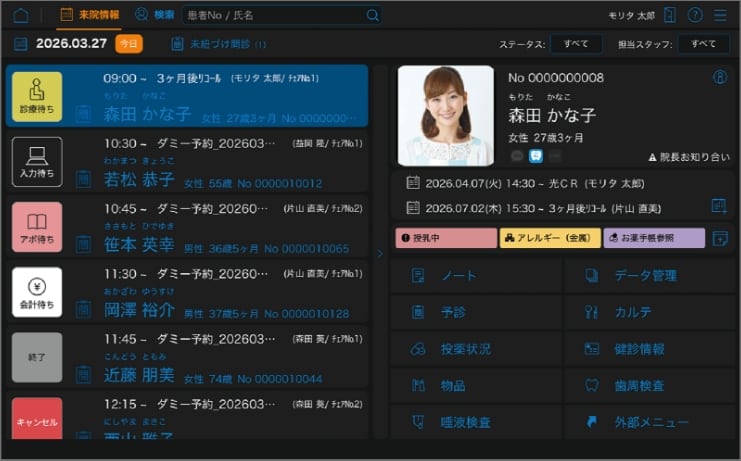Open 物品
The image size is (741, 461).
coord(476,386)
